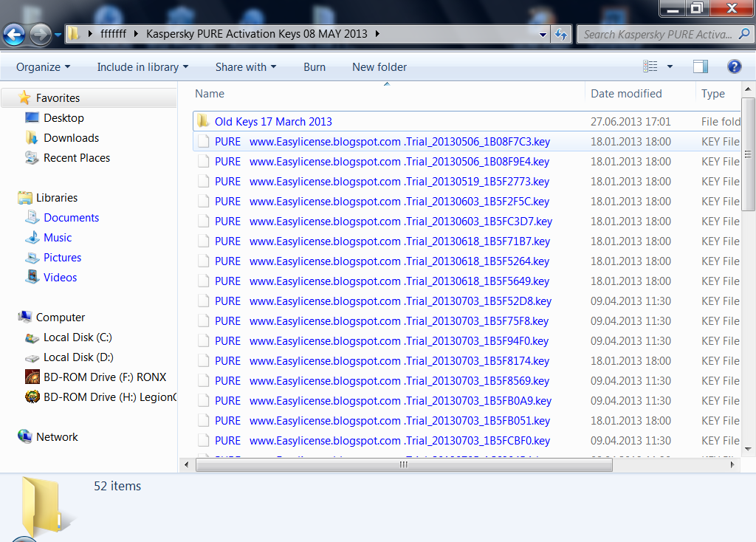Click the Pictures library icon

click(32, 258)
